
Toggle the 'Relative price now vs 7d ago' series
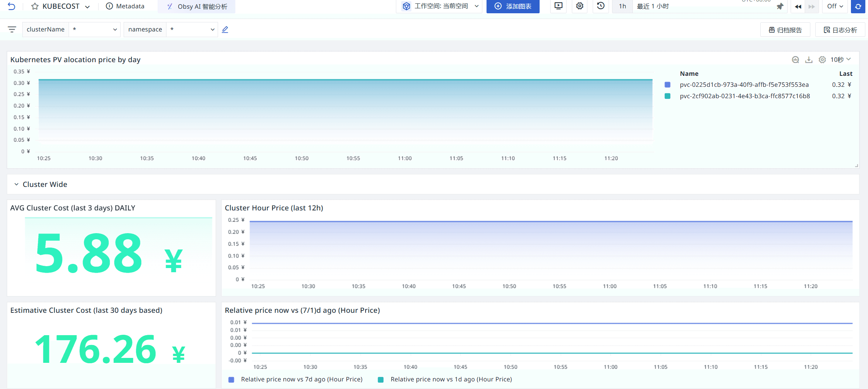301,380
